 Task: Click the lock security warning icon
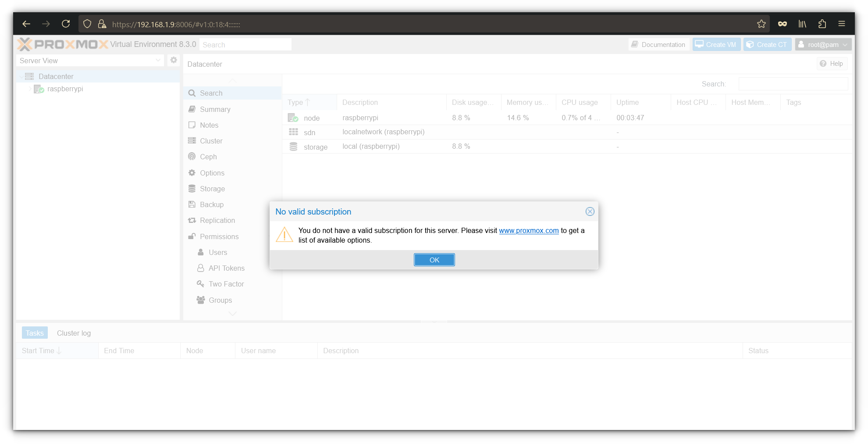(x=102, y=24)
